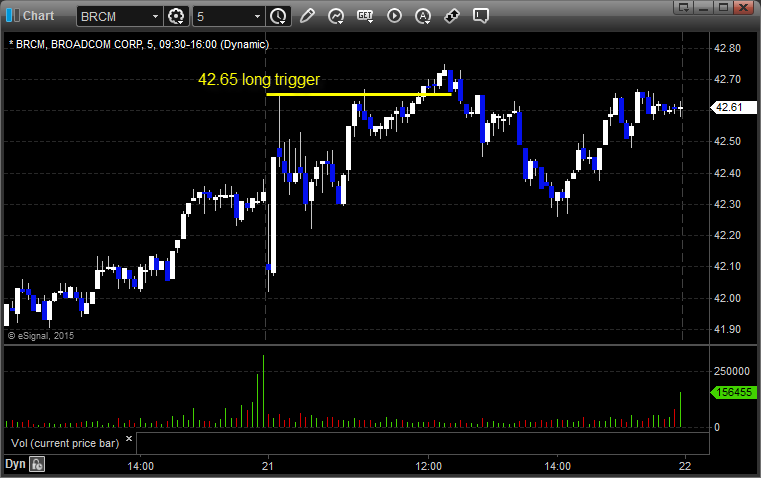761x478 pixels.
Task: Open the studies chart-line icon menu
Action: [336, 16]
